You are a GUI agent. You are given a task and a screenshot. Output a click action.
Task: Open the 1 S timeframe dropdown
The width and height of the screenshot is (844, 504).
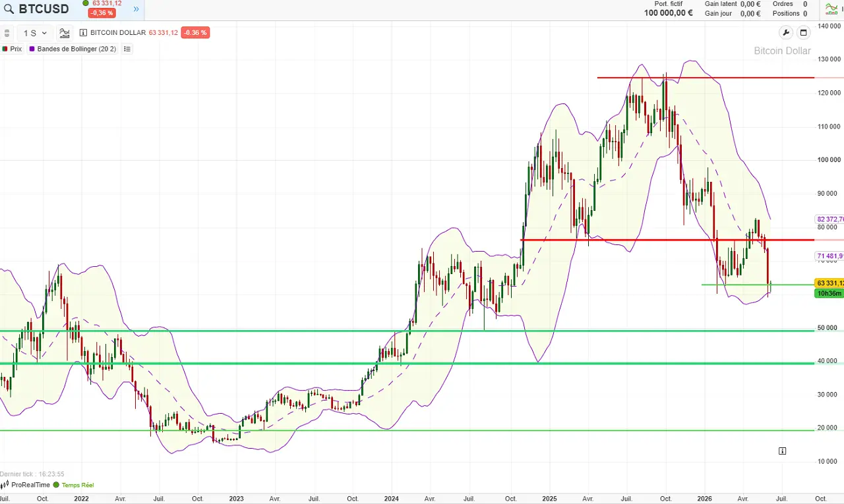point(35,33)
